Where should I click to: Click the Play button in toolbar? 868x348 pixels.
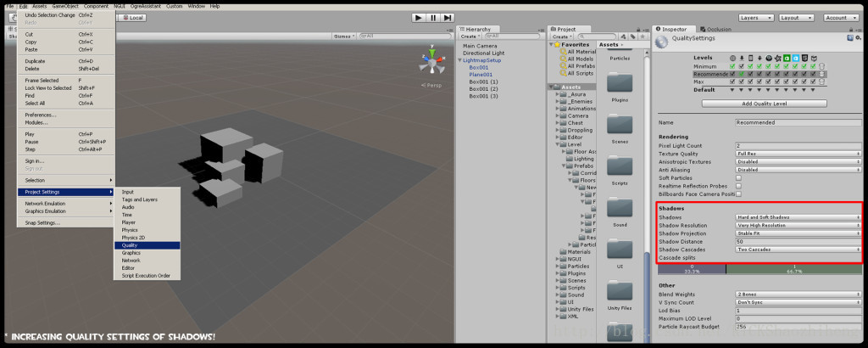[x=419, y=18]
